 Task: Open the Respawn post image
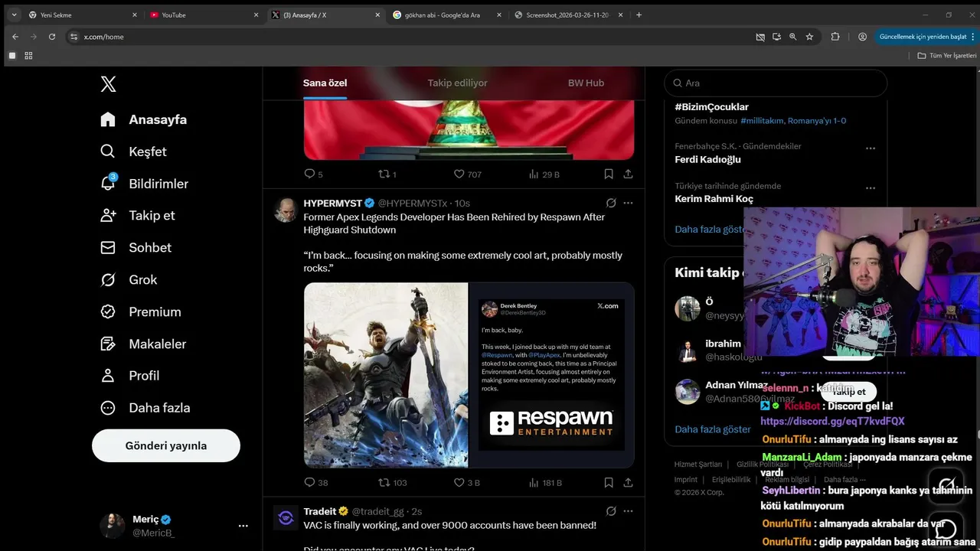(x=469, y=375)
